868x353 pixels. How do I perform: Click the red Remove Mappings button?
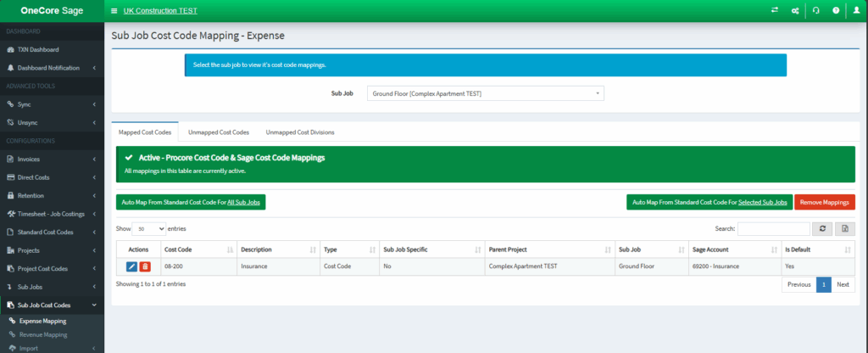pyautogui.click(x=824, y=202)
